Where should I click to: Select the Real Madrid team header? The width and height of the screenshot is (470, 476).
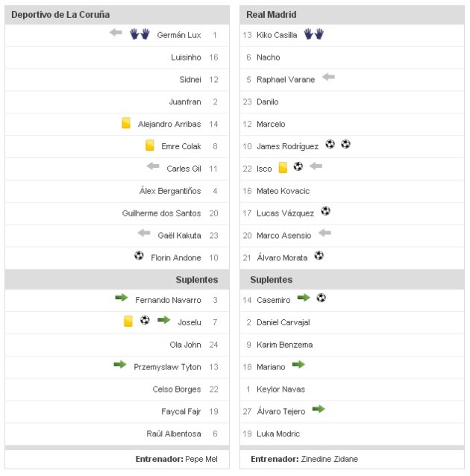272,14
